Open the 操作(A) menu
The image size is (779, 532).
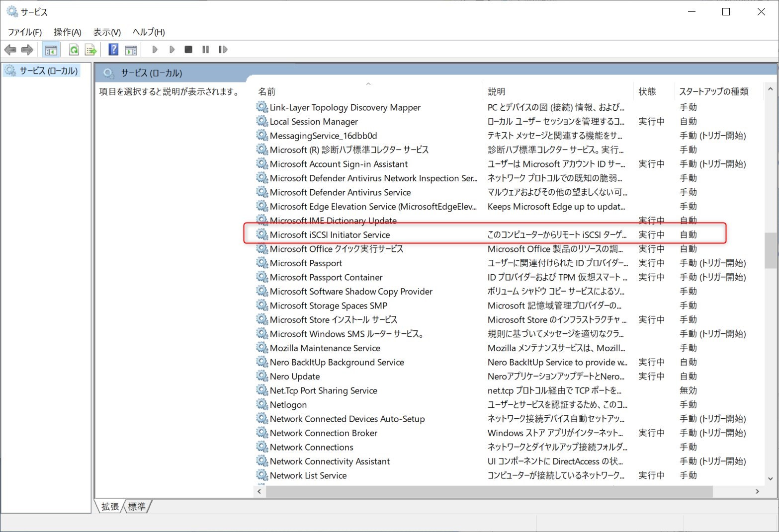67,32
